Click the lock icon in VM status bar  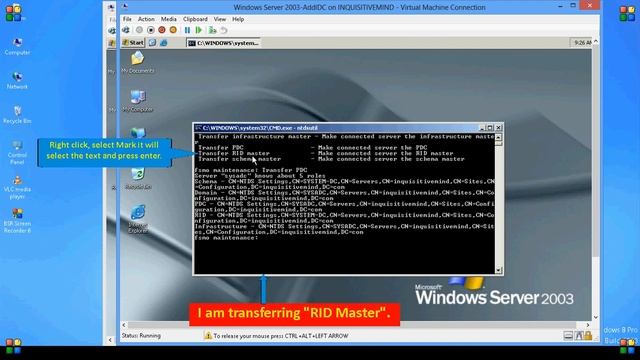click(588, 336)
